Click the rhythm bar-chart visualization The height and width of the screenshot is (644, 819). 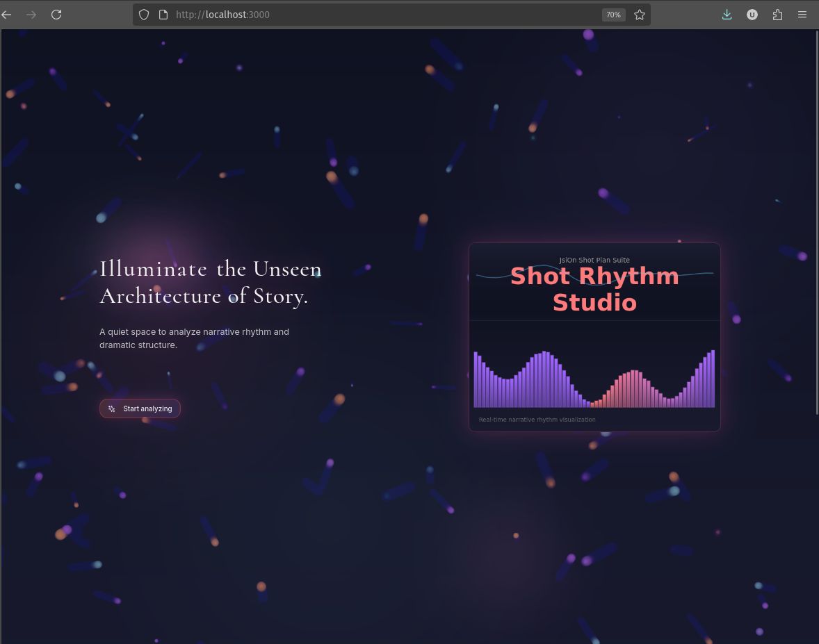pyautogui.click(x=594, y=379)
